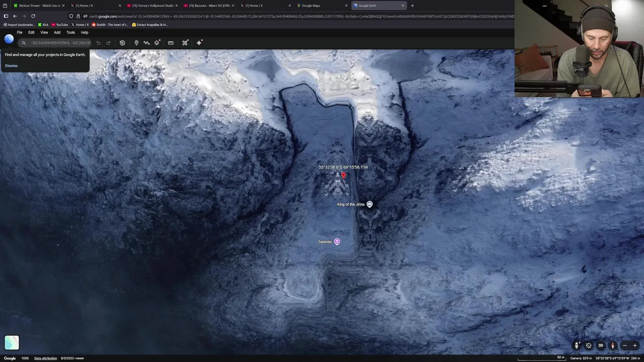Click the red dropped pin marker
Viewport: 644px width, 362px height.
pyautogui.click(x=343, y=175)
